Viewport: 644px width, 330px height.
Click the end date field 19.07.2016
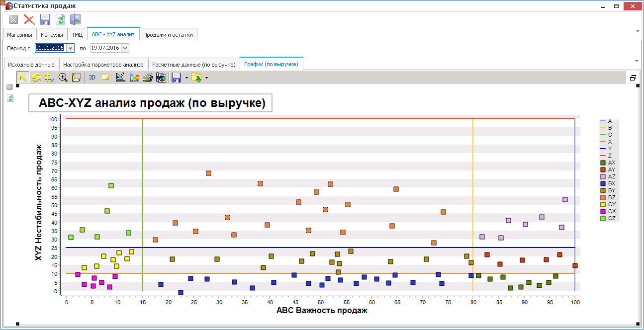(x=106, y=48)
